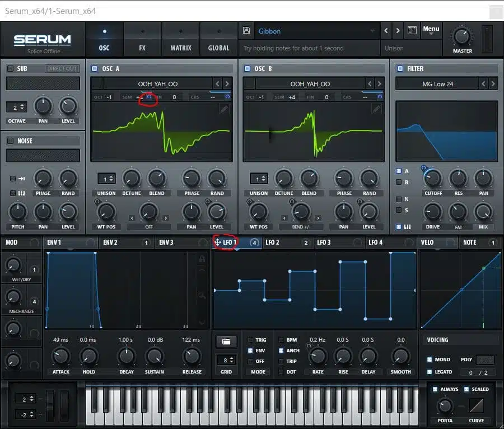Enable the NOISE oscillator
This screenshot has height=429, width=504.
click(11, 141)
